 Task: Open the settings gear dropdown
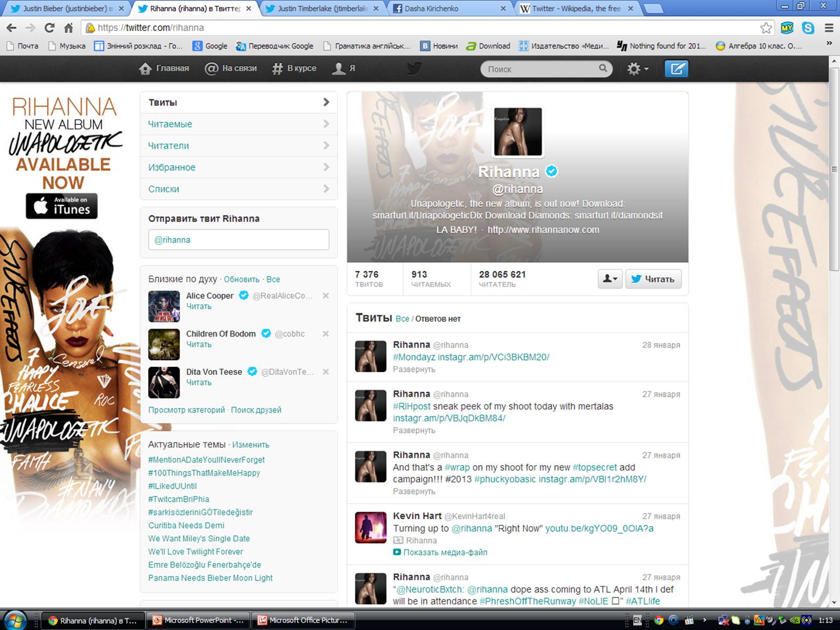(x=638, y=69)
